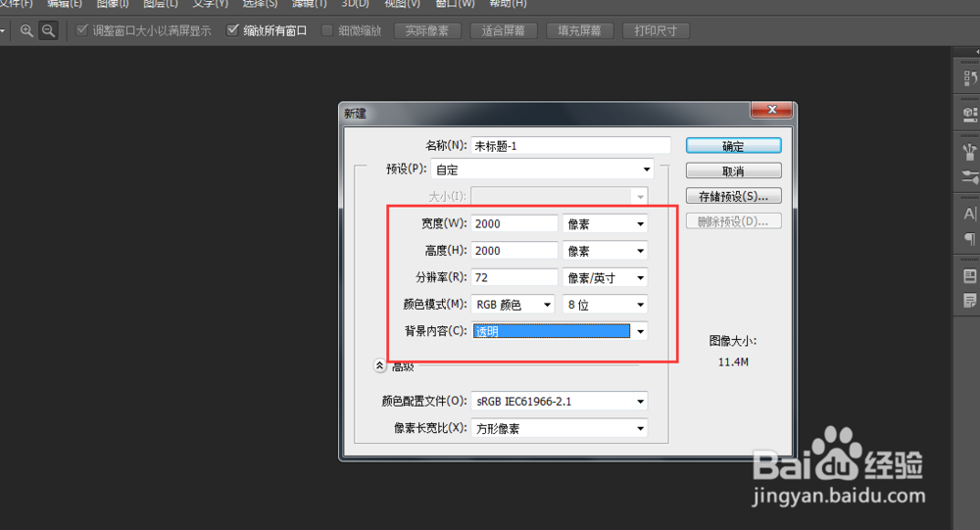The height and width of the screenshot is (530, 980).
Task: Open the History panel icon
Action: tap(969, 78)
